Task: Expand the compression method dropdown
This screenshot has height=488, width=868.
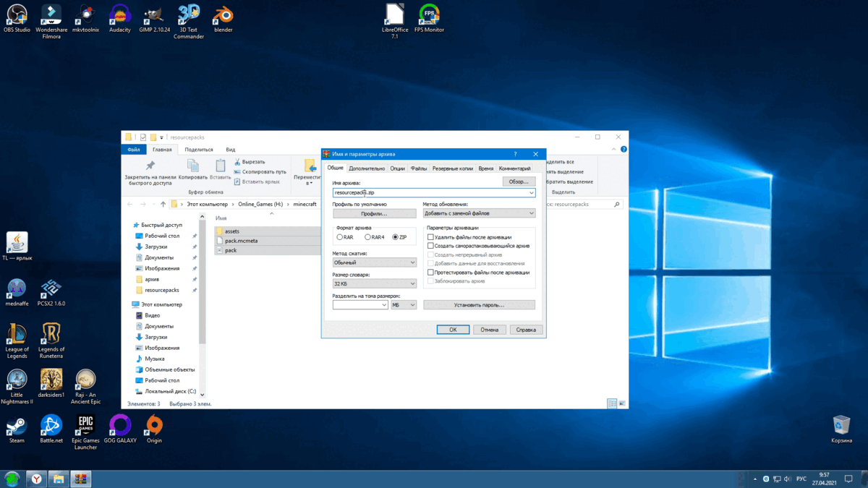Action: (x=374, y=262)
